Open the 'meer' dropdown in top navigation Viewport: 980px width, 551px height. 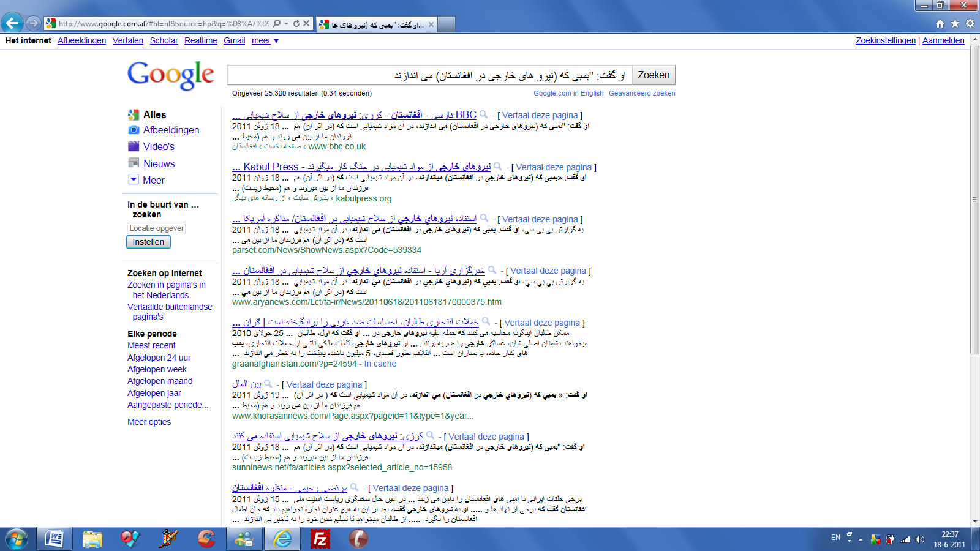[x=265, y=40]
